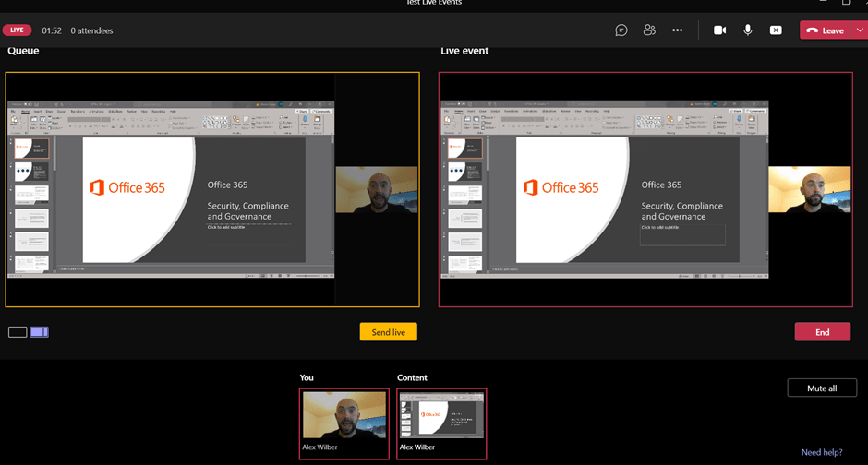Image resolution: width=868 pixels, height=465 pixels.
Task: Click the Mute all button
Action: [821, 388]
